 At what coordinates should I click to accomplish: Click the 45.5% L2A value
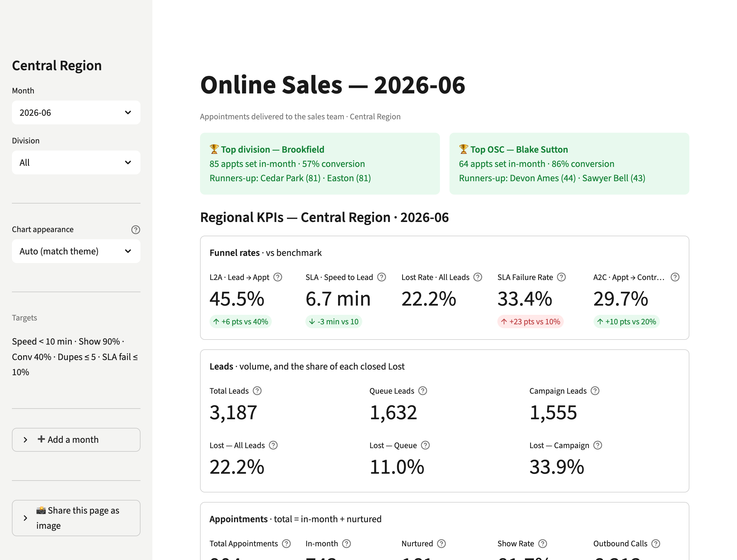click(x=237, y=299)
